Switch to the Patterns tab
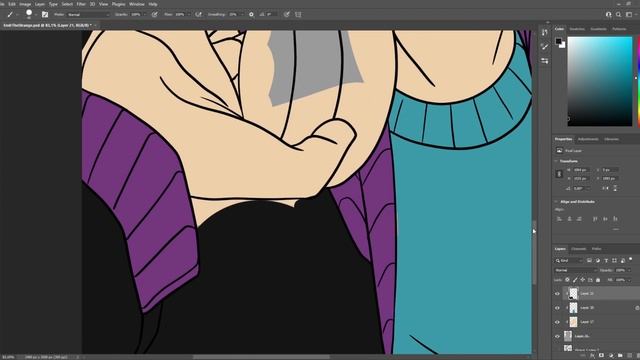The width and height of the screenshot is (640, 360). pos(619,29)
